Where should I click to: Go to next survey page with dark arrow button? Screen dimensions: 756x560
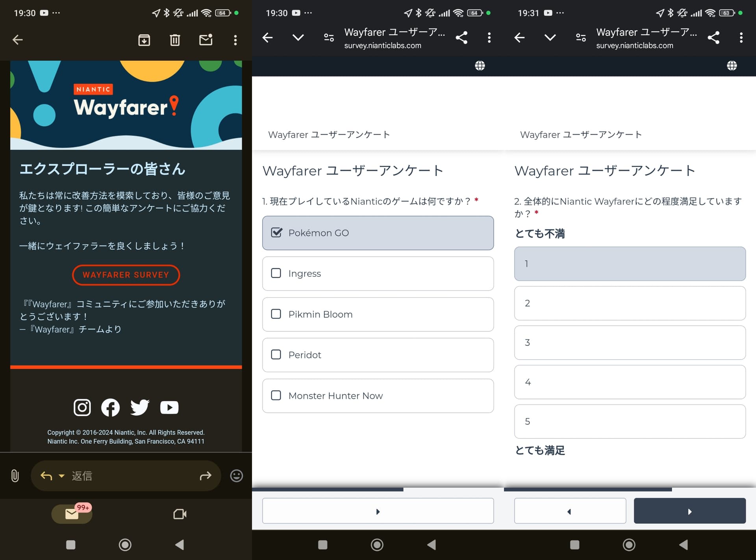pyautogui.click(x=689, y=511)
